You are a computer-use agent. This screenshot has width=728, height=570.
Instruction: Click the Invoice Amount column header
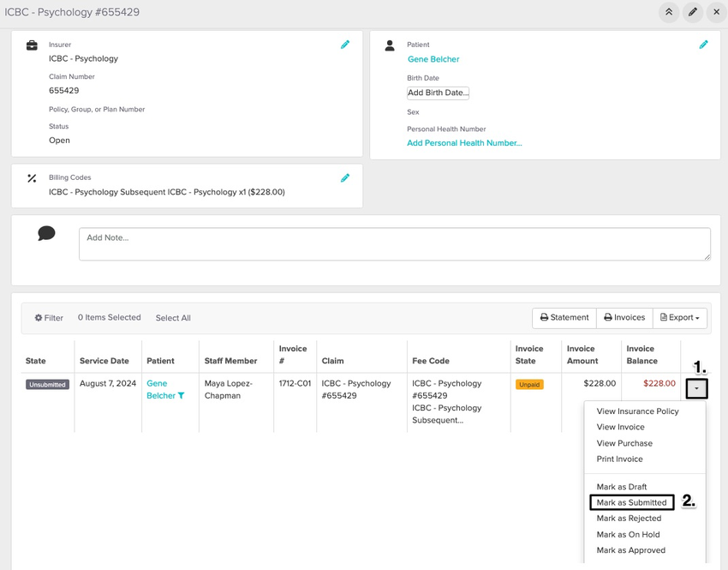pos(582,355)
